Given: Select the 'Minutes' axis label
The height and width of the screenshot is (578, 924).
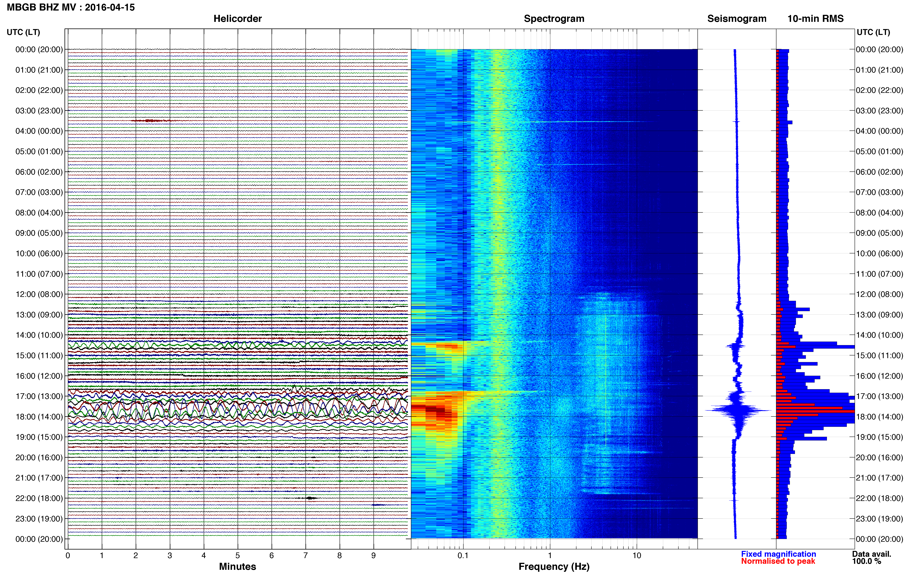Looking at the screenshot, I should pyautogui.click(x=237, y=566).
